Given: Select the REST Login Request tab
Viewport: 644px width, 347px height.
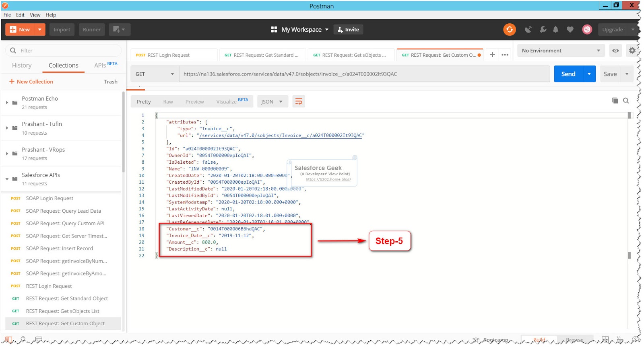Looking at the screenshot, I should point(174,55).
